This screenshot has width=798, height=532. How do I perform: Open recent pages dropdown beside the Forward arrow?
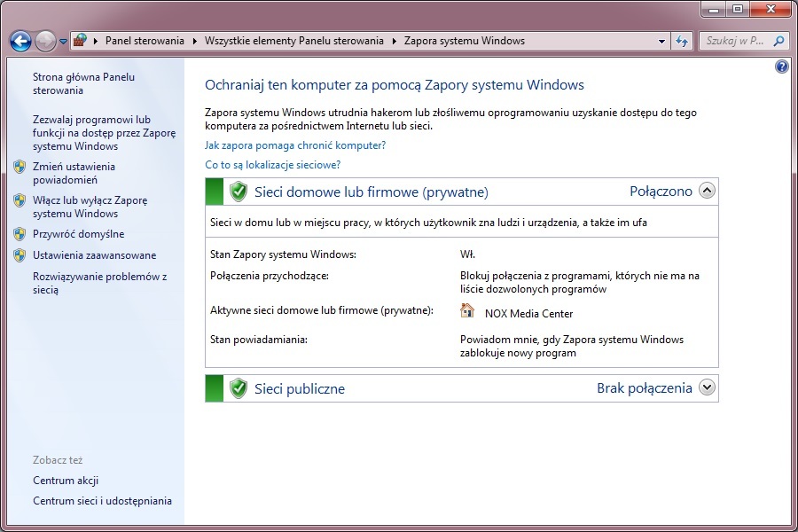(63, 42)
